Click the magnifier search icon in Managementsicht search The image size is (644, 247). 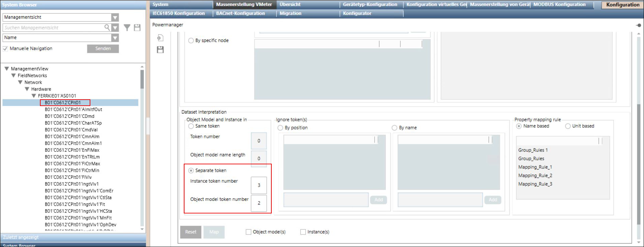107,27
